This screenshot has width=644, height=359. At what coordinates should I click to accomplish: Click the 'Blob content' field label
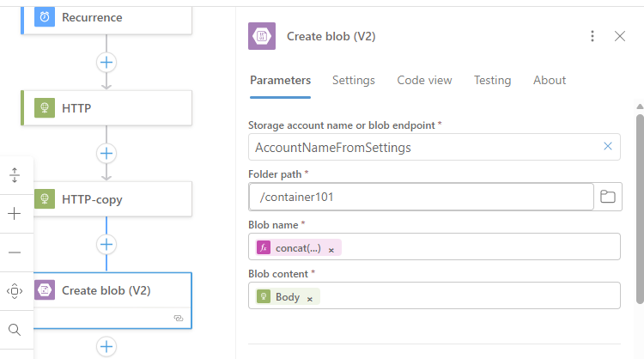[278, 274]
